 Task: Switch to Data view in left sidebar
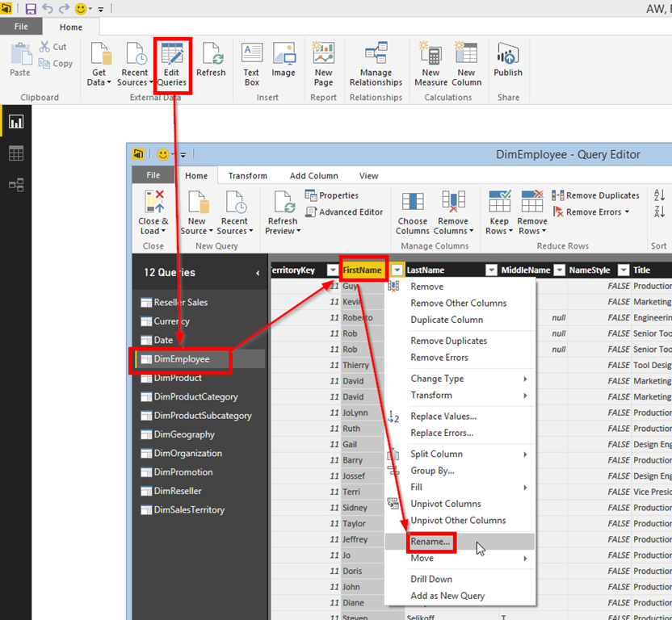(16, 153)
